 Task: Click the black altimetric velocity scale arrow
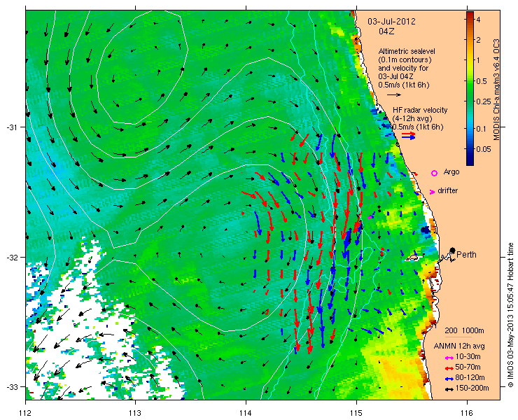click(x=394, y=94)
